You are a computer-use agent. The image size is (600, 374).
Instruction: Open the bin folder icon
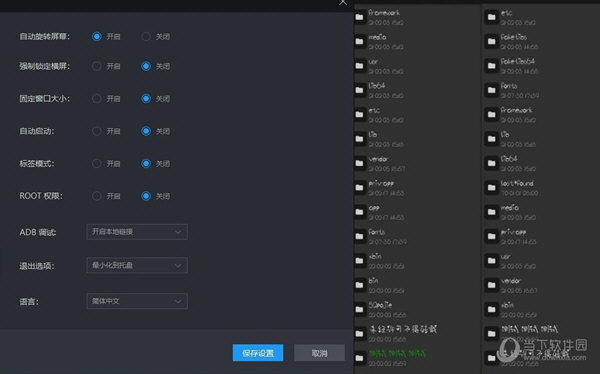(x=359, y=285)
